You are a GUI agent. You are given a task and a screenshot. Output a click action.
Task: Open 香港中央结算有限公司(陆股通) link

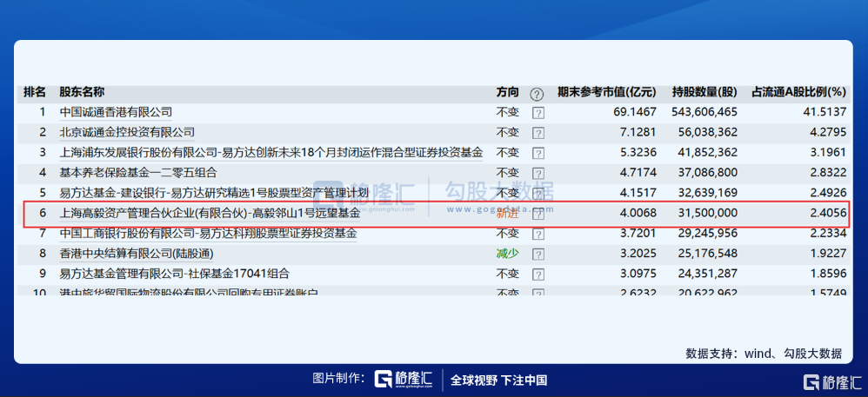(x=137, y=254)
